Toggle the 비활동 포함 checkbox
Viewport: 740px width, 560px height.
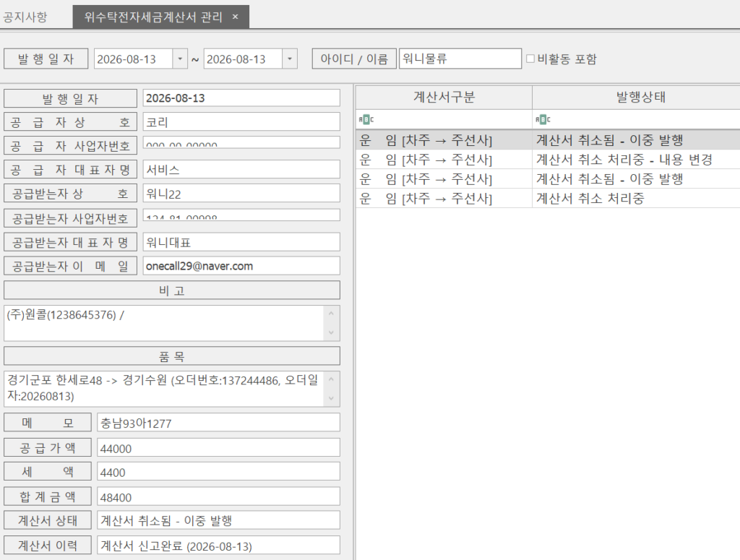[x=530, y=59]
